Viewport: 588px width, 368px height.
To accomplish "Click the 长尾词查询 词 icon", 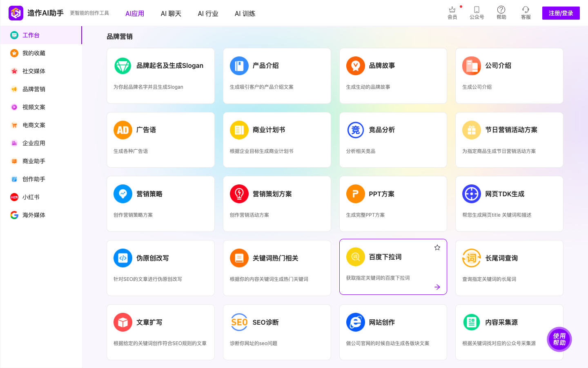I will tap(472, 258).
